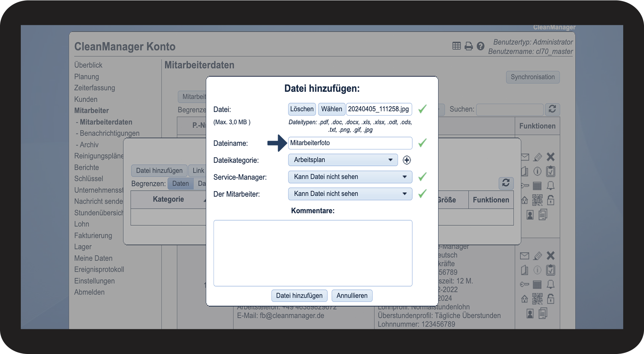Focus the Suchen search field

coord(510,109)
